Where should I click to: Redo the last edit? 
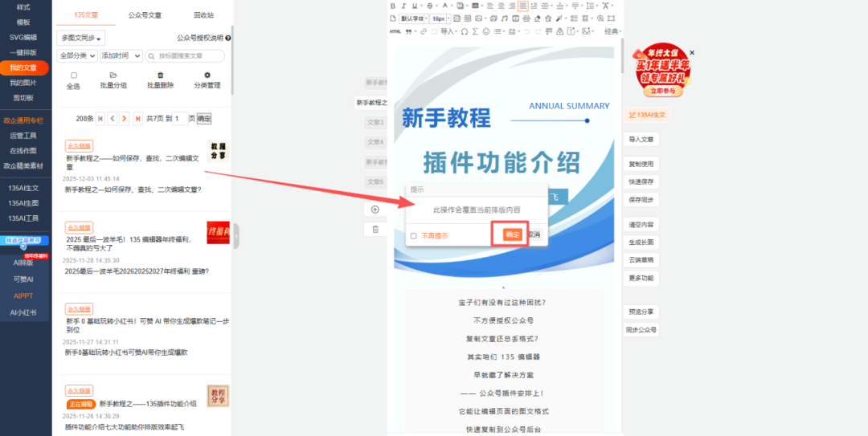tap(538, 31)
